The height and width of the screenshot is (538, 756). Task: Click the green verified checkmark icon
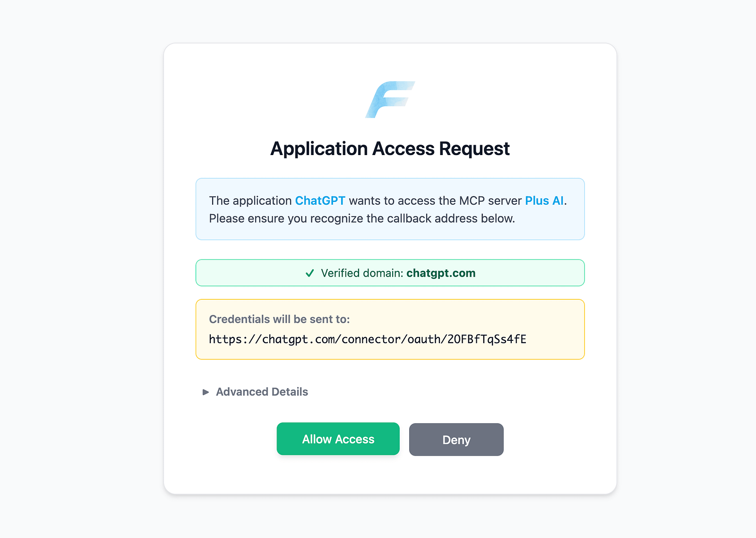coord(310,273)
